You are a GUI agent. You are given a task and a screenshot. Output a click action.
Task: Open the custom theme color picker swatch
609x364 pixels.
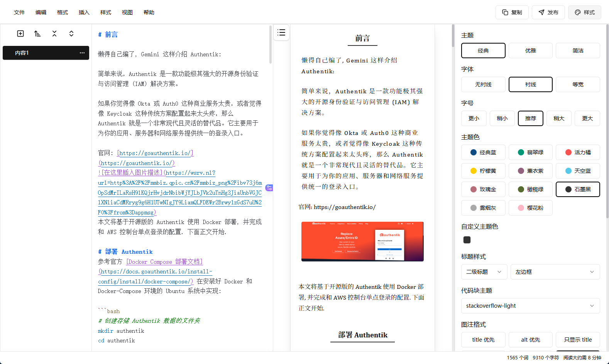(x=467, y=240)
